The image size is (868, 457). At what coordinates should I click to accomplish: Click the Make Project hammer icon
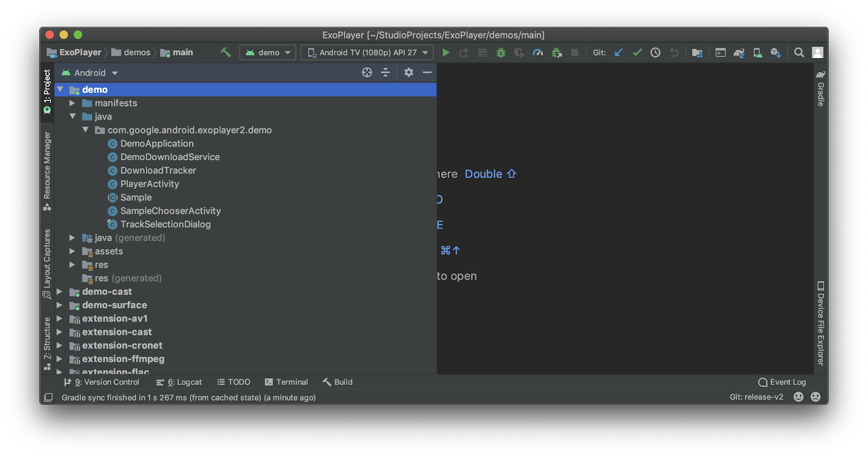pos(226,53)
